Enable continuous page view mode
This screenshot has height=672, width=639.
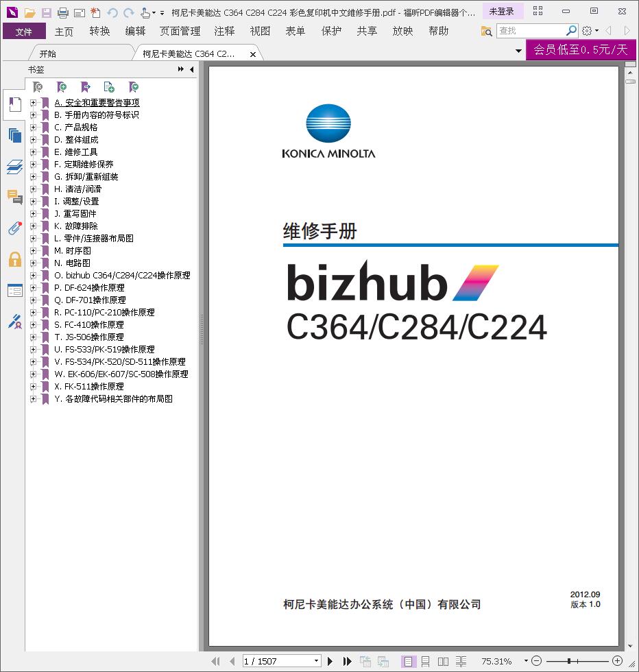425,662
